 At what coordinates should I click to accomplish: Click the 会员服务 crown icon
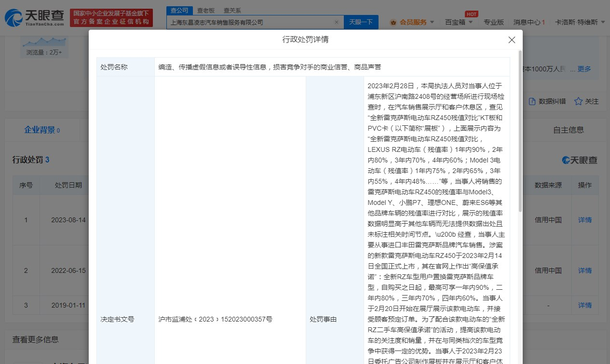point(393,22)
